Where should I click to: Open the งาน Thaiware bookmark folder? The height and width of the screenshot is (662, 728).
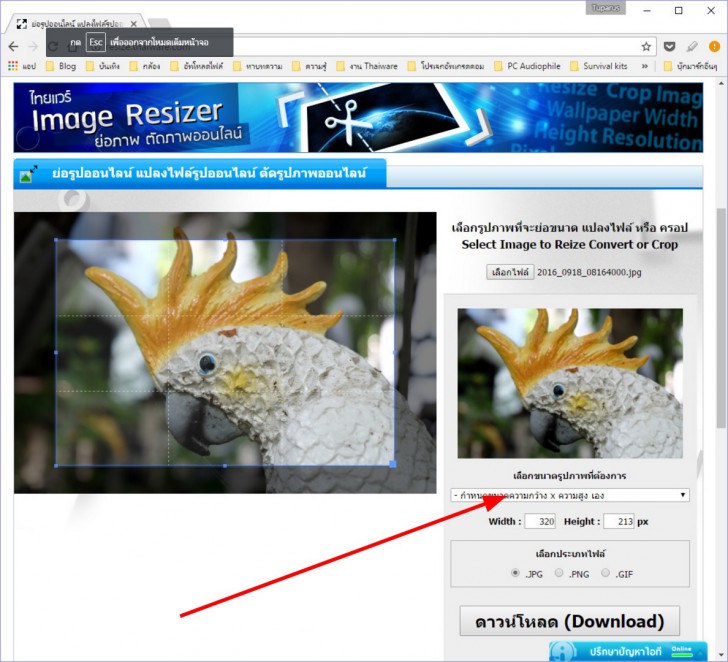coord(367,66)
